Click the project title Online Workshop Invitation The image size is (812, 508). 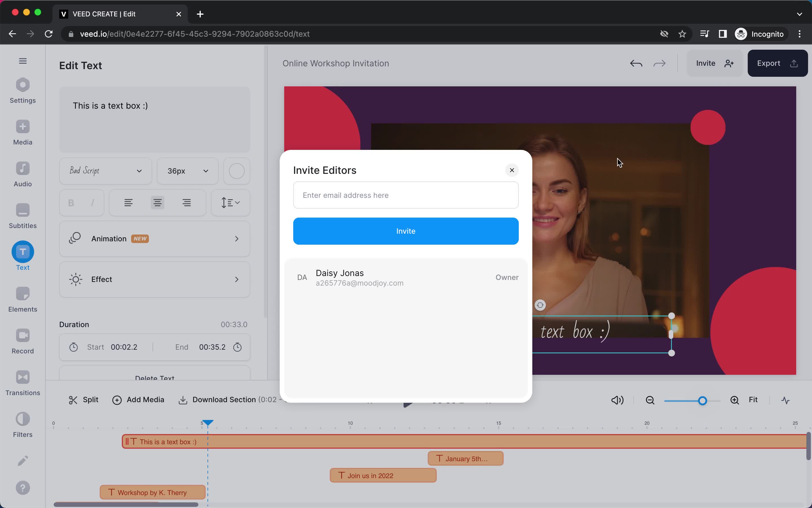(x=336, y=63)
